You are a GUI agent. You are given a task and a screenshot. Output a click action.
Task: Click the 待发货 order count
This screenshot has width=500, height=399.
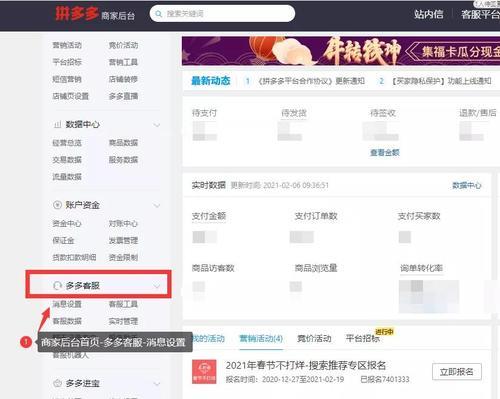tap(290, 131)
